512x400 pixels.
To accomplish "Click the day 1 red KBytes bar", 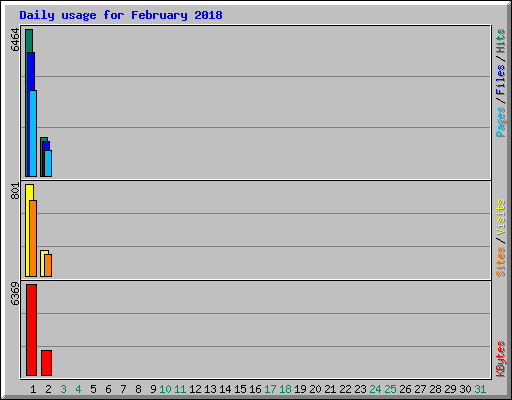I will (31, 330).
